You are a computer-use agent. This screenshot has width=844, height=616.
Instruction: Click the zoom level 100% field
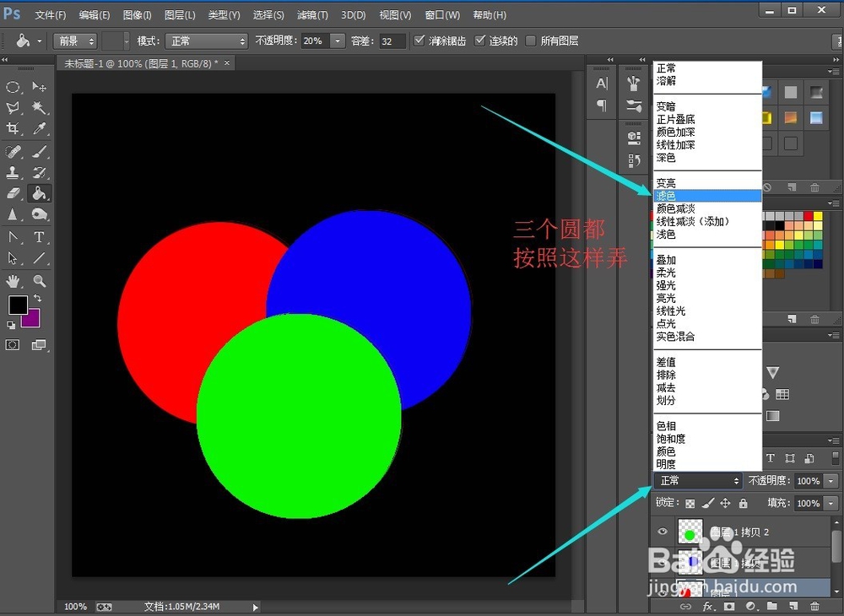click(75, 607)
